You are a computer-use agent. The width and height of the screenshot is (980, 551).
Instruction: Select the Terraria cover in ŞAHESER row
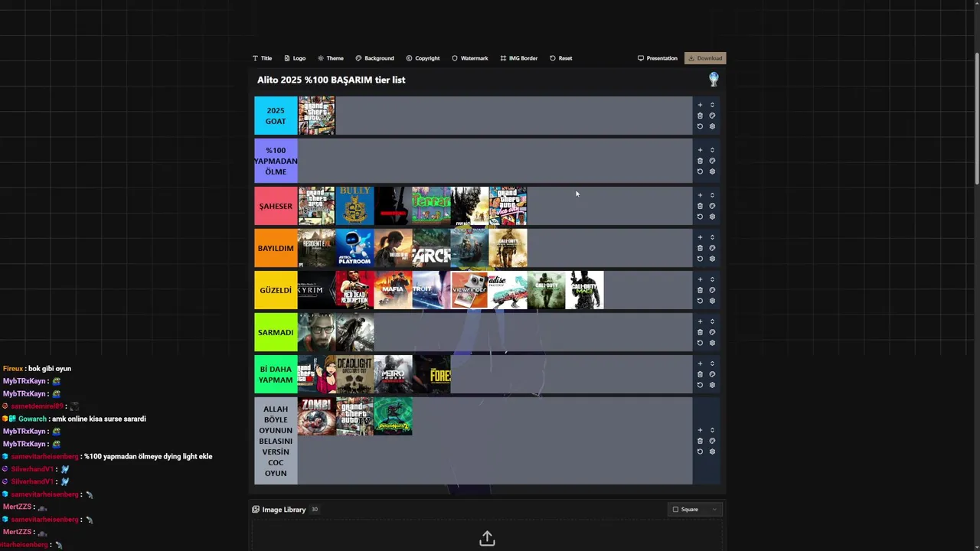point(432,206)
